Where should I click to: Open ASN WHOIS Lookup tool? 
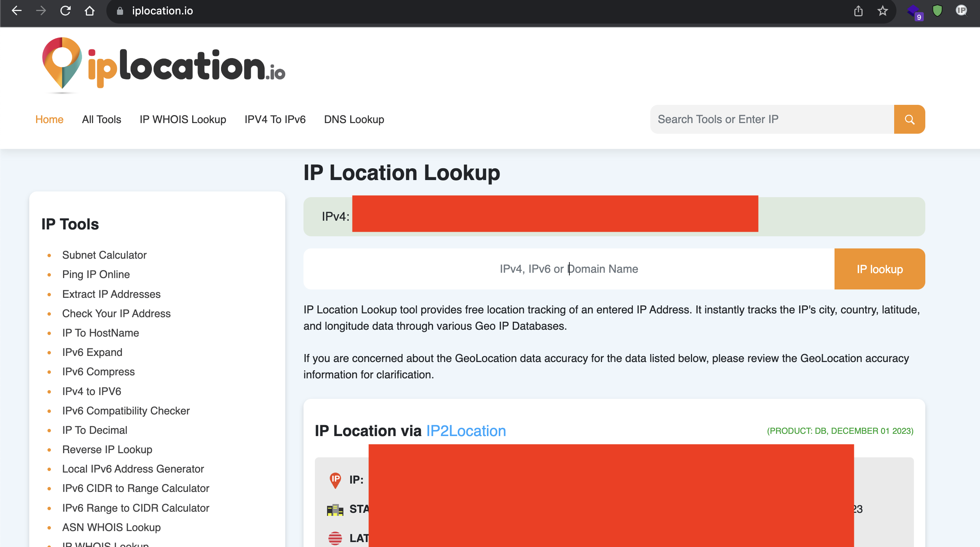coord(111,528)
